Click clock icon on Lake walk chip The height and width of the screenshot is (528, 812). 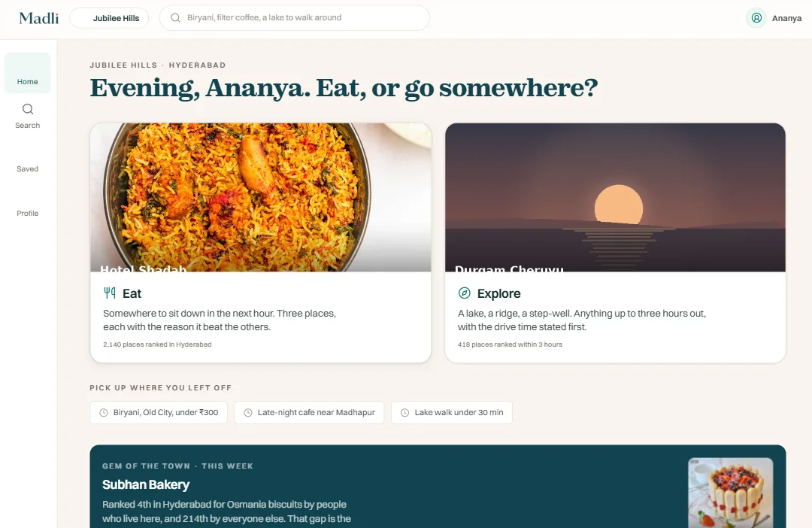pyautogui.click(x=405, y=412)
